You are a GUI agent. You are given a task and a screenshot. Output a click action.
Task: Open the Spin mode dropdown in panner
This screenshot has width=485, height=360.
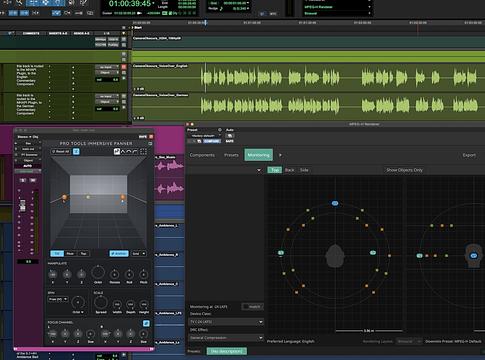[x=58, y=299]
